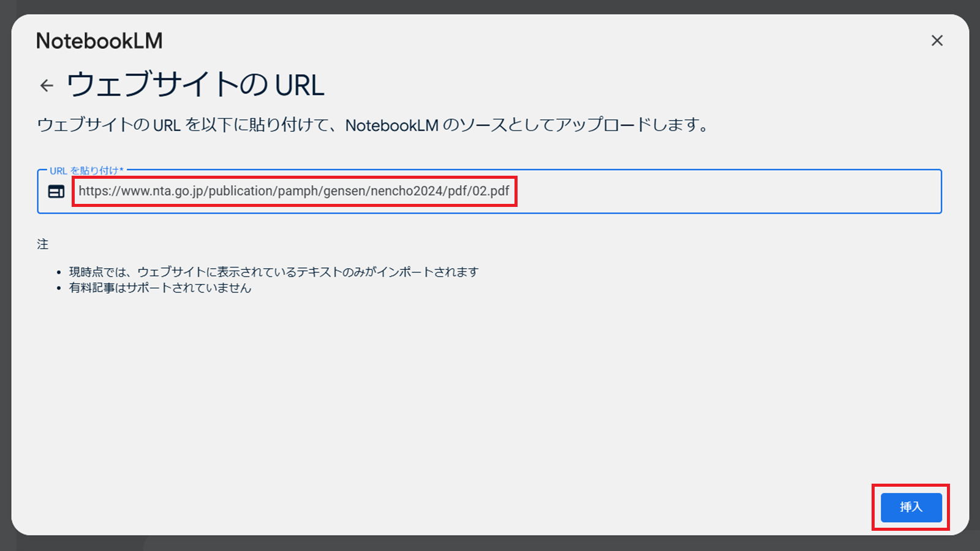Click the website icon inside the URL field
The image size is (980, 551).
tap(56, 191)
